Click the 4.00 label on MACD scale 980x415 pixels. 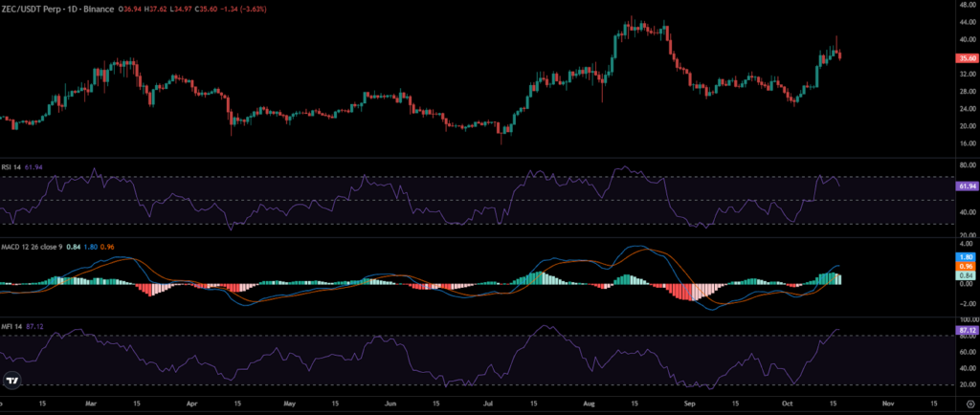[967, 244]
